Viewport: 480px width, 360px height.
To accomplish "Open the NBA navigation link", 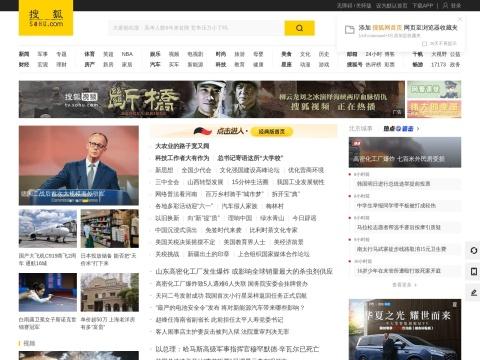I will tap(127, 54).
